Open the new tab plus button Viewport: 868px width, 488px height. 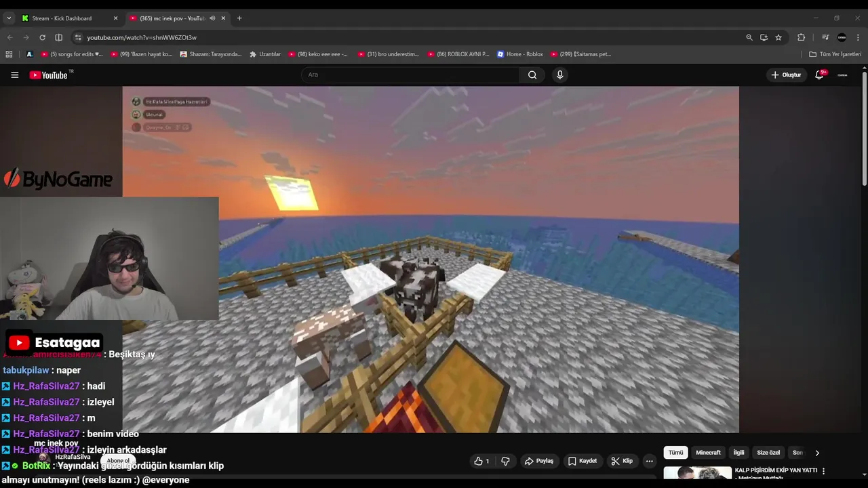[x=239, y=18]
